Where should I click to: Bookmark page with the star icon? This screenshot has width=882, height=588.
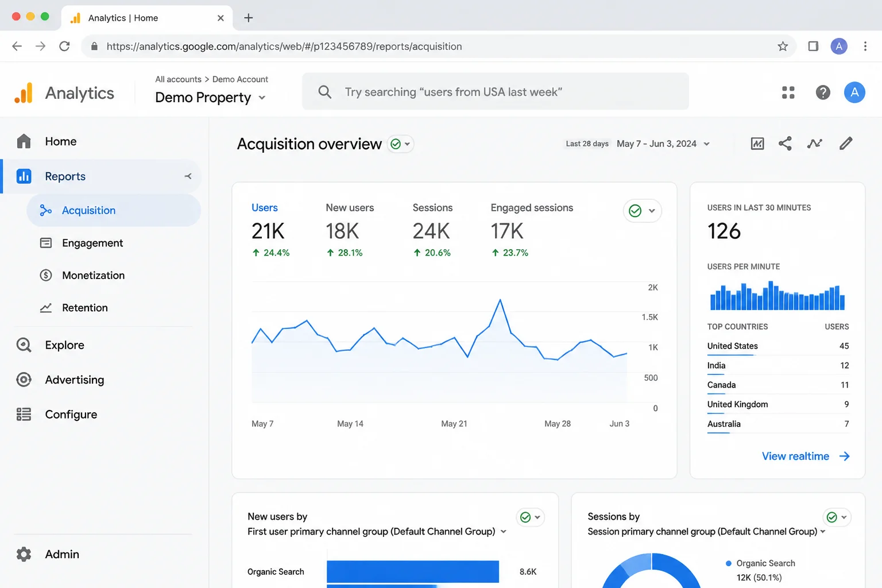click(x=783, y=47)
